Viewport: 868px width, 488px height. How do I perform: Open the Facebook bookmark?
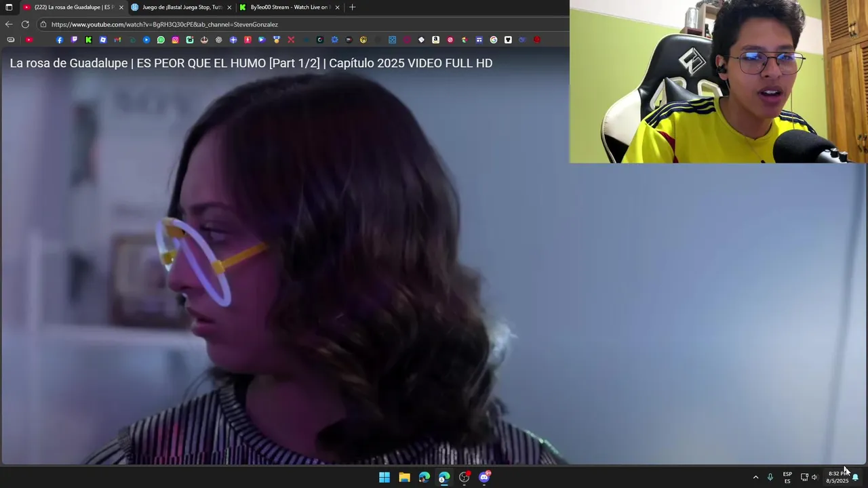point(60,40)
